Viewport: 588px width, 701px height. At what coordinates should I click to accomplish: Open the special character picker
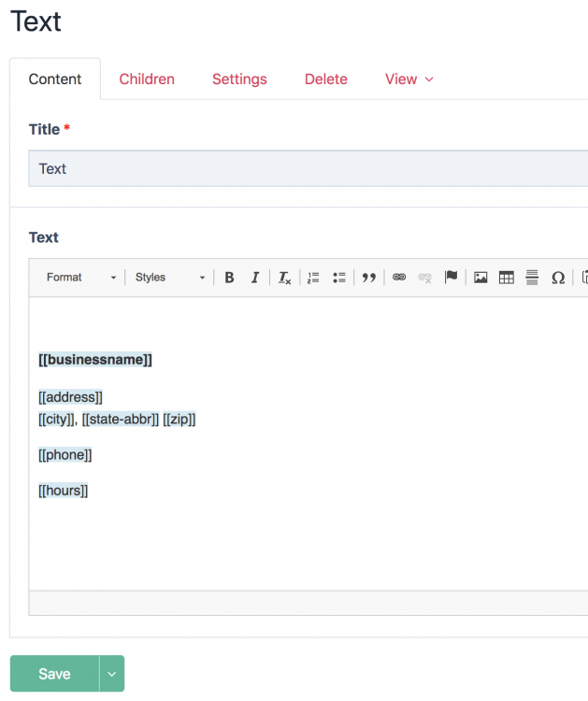coord(558,278)
